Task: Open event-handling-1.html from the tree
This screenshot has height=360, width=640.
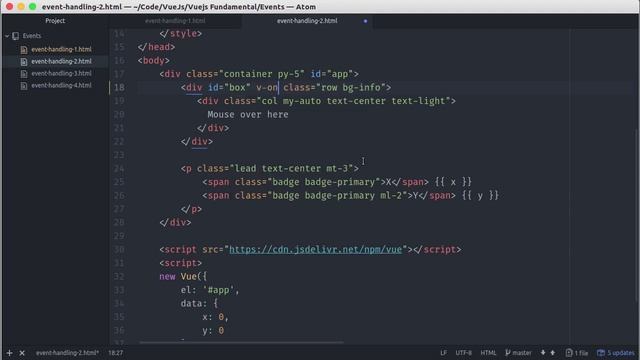Action: tap(61, 49)
